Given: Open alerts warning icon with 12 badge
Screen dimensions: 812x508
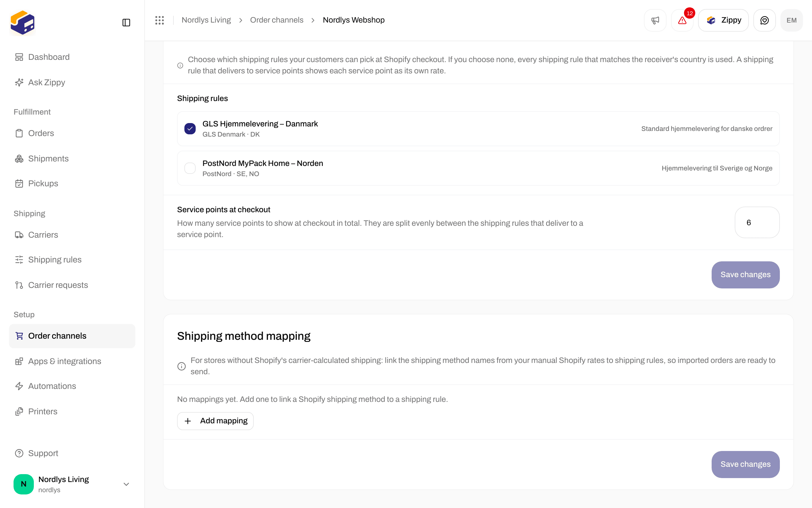Looking at the screenshot, I should pos(682,20).
